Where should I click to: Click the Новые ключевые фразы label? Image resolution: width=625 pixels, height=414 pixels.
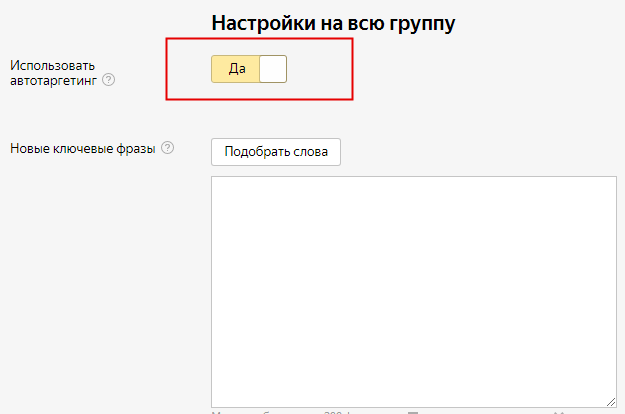click(x=82, y=149)
